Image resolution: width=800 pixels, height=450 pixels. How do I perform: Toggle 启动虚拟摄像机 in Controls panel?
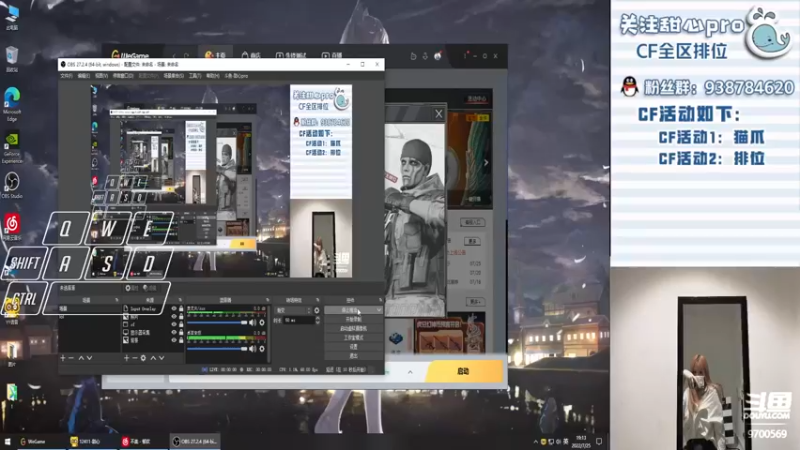pyautogui.click(x=353, y=329)
